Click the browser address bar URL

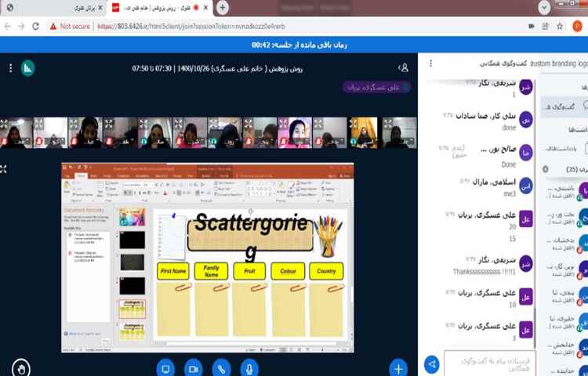(x=191, y=26)
